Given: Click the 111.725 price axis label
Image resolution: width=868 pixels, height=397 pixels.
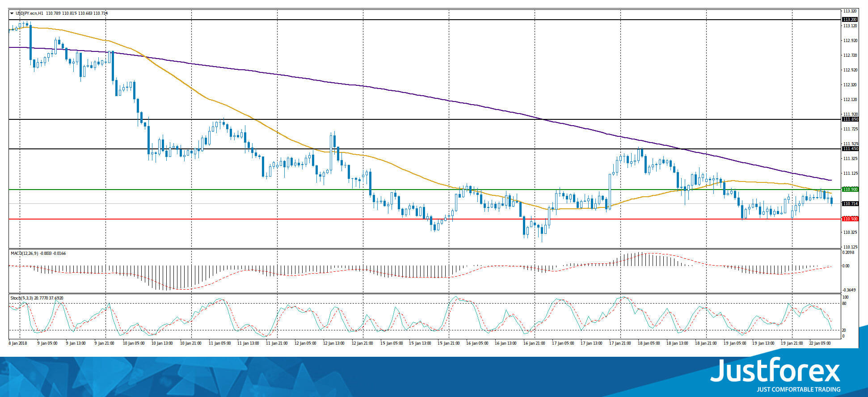Looking at the screenshot, I should tap(850, 129).
